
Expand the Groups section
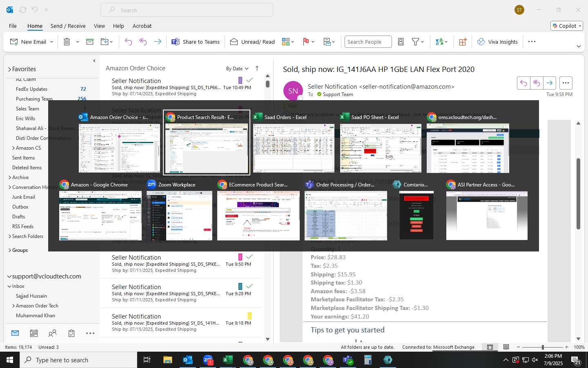pos(9,250)
